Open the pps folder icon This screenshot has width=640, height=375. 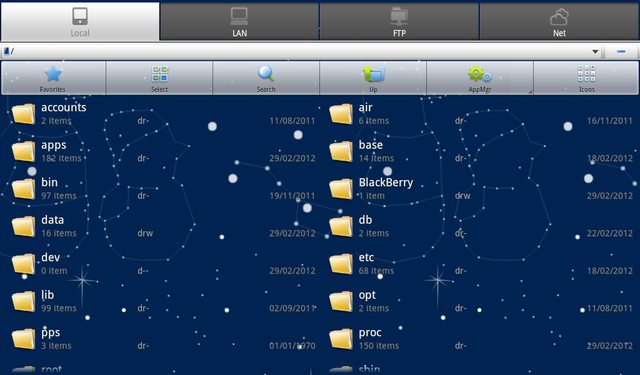[23, 339]
